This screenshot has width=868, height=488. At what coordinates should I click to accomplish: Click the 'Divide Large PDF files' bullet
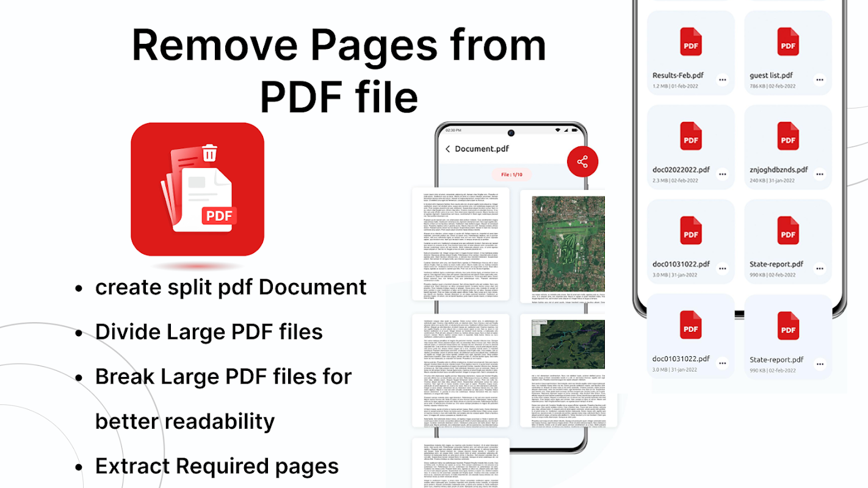[x=209, y=332]
